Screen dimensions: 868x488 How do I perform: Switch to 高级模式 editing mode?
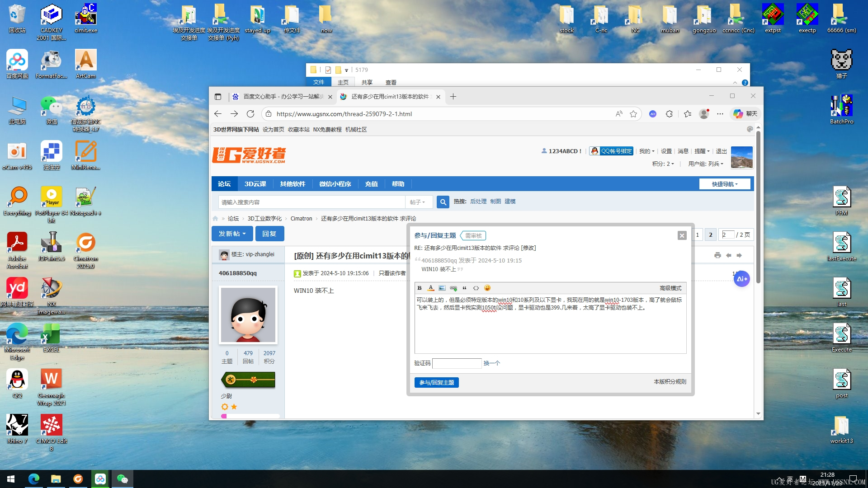tap(671, 288)
